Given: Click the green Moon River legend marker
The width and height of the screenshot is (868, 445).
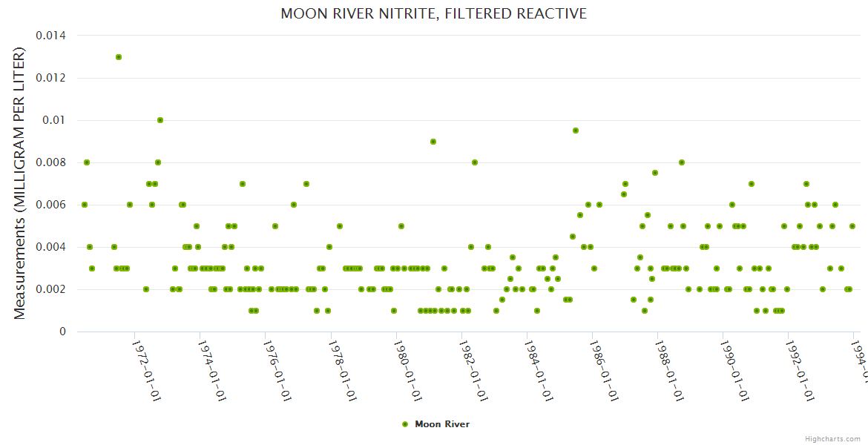Looking at the screenshot, I should coord(404,424).
